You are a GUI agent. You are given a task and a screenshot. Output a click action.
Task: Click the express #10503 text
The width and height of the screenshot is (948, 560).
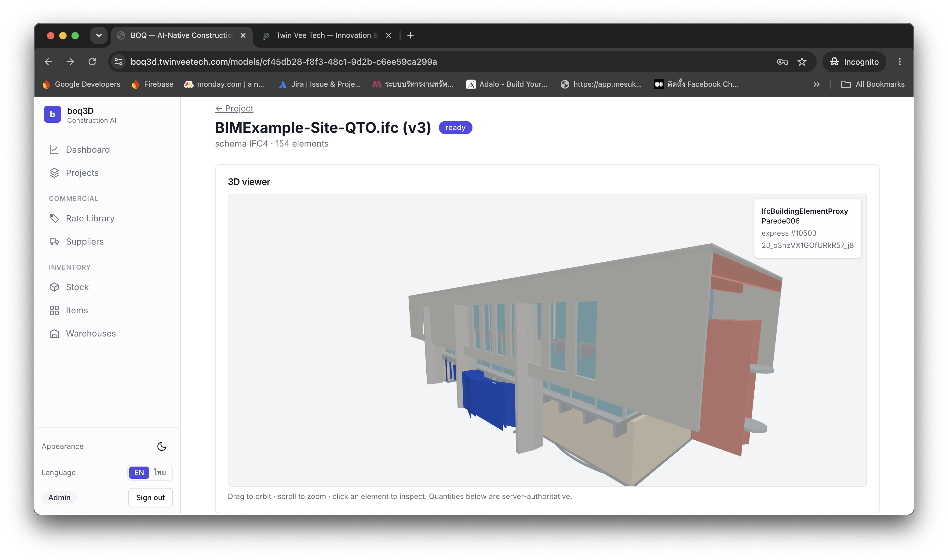coord(789,233)
